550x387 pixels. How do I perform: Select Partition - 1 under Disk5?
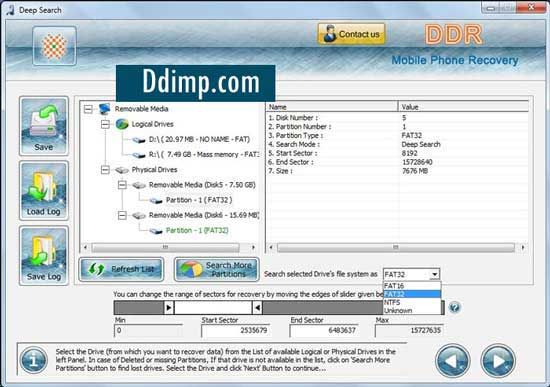[199, 200]
